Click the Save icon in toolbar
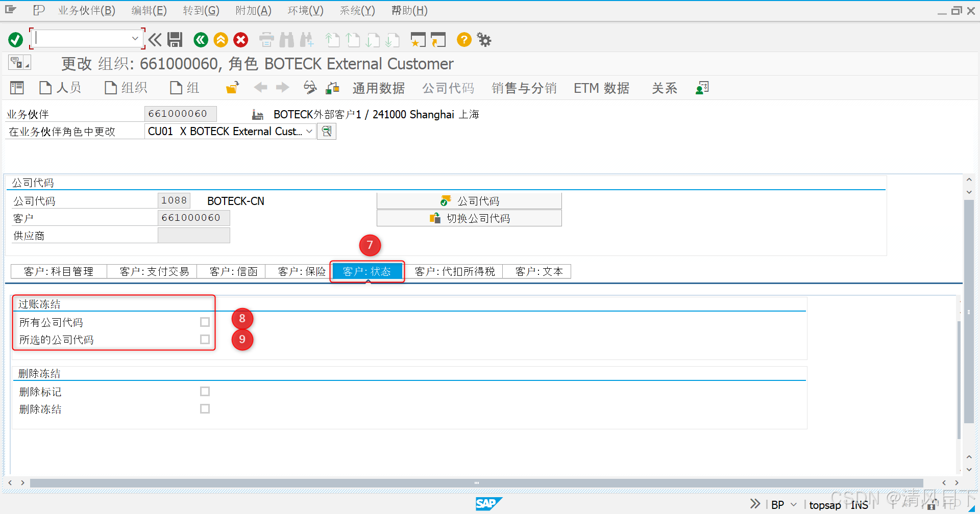This screenshot has width=980, height=514. click(175, 40)
